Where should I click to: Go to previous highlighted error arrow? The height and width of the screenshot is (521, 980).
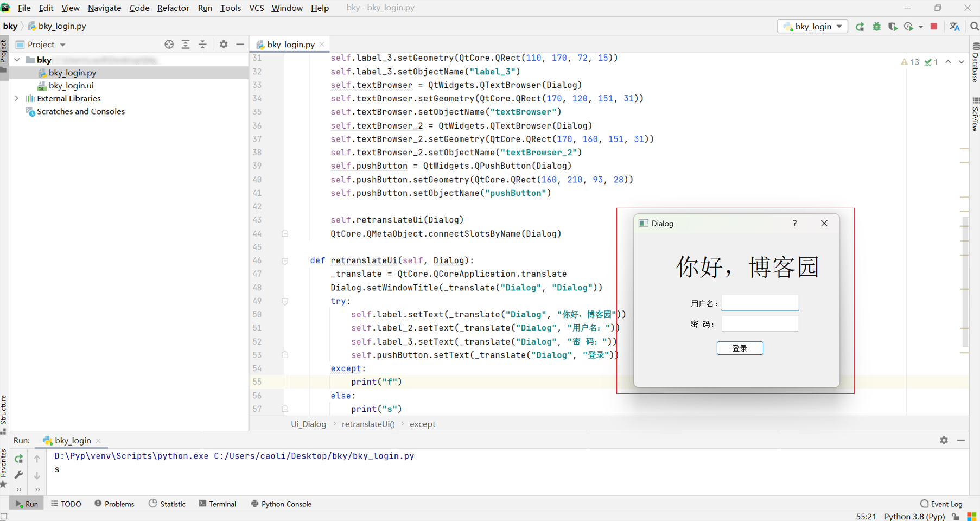tap(948, 62)
